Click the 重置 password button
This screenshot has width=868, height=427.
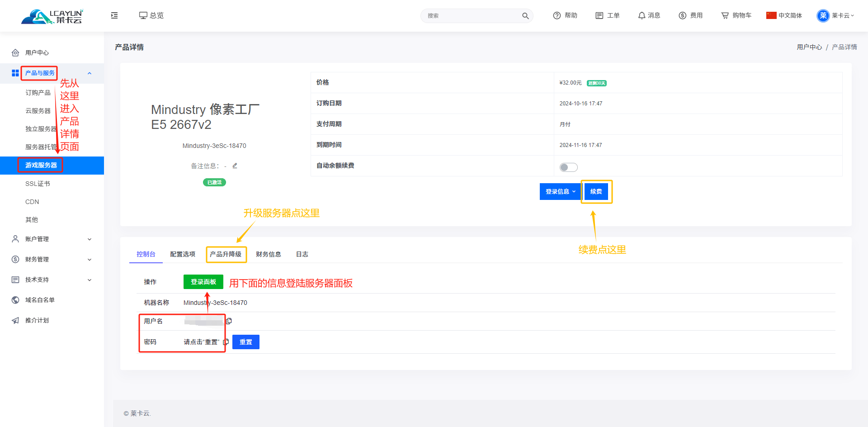pyautogui.click(x=246, y=342)
